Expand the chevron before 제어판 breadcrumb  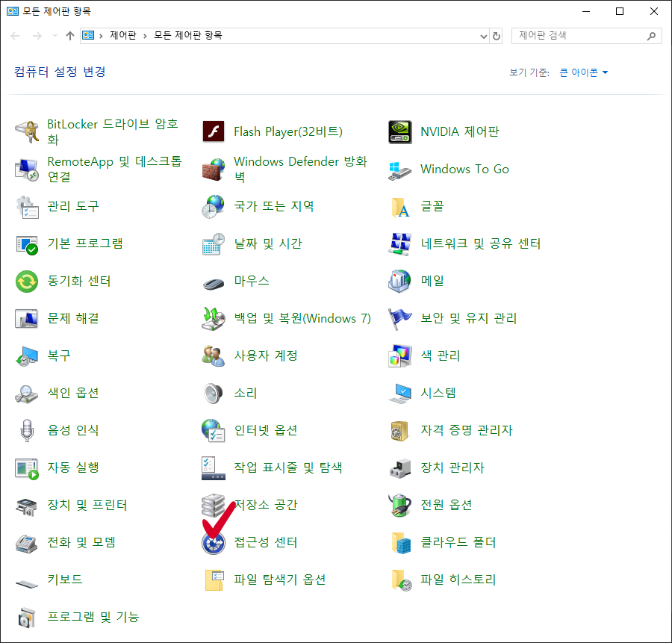(101, 36)
